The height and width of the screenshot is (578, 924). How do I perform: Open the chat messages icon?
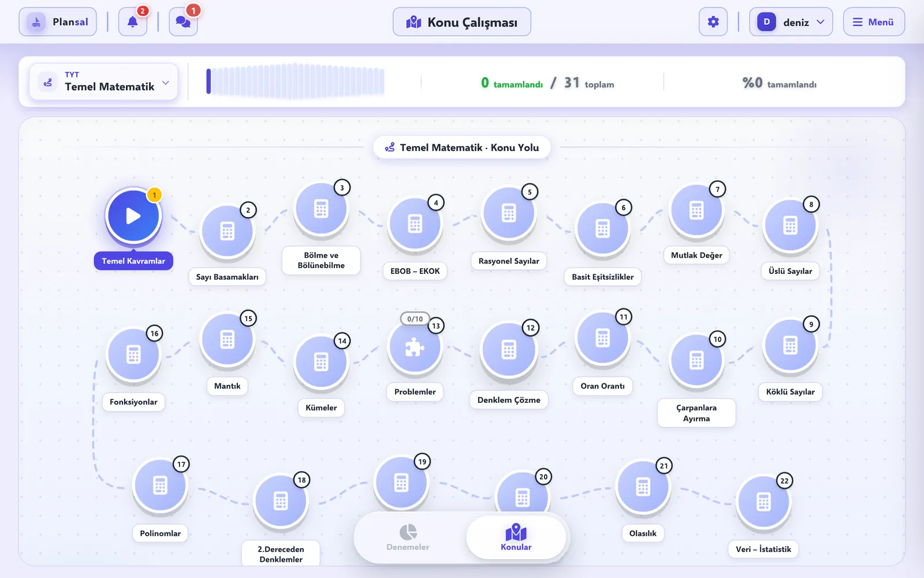(183, 22)
